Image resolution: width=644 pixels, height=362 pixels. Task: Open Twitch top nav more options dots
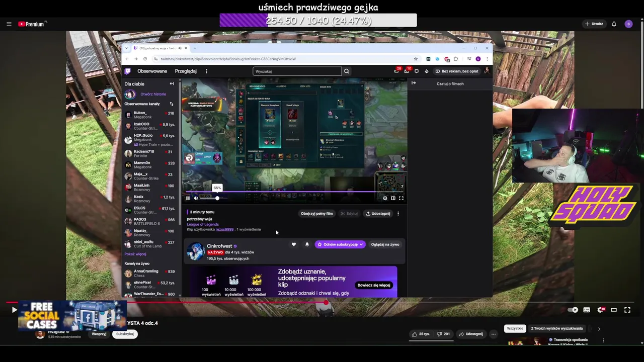tap(206, 71)
